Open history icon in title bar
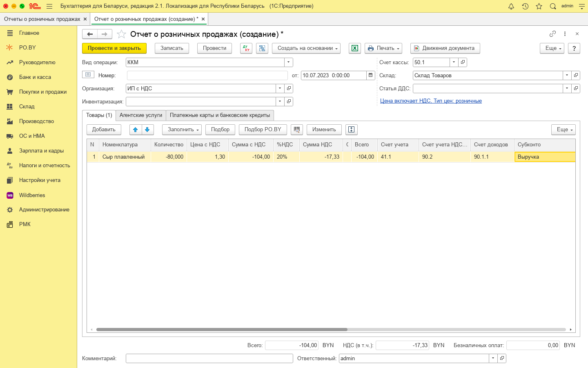The image size is (588, 368). click(525, 6)
